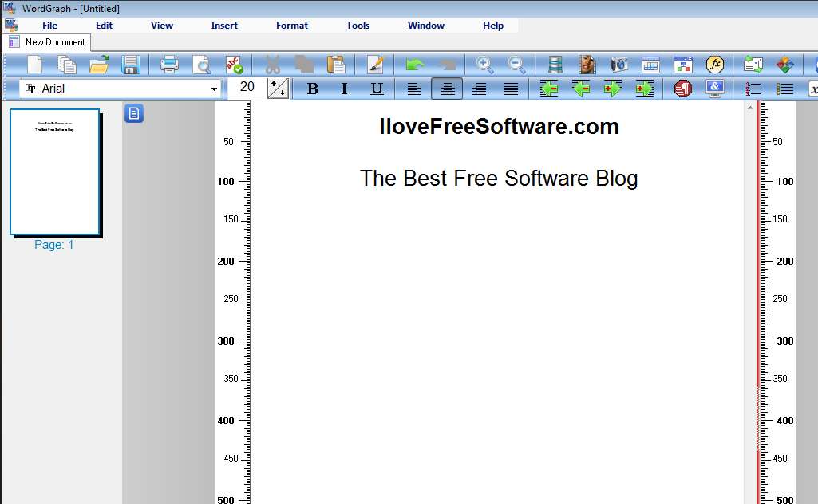Open the Arial font dropdown
The height and width of the screenshot is (504, 818).
coord(214,89)
